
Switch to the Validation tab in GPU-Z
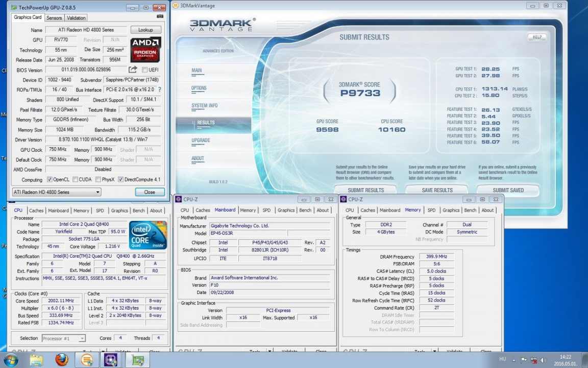(76, 18)
